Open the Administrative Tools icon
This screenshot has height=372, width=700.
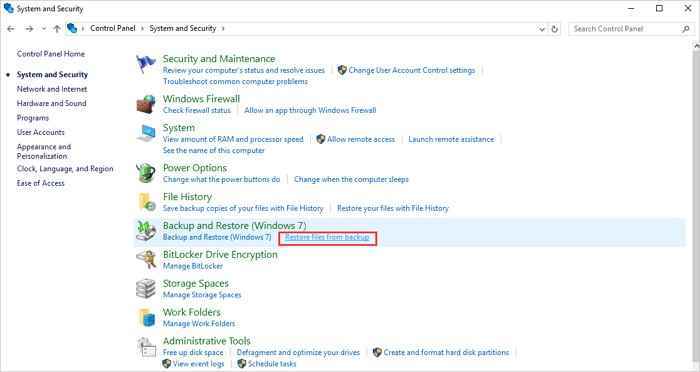(146, 348)
